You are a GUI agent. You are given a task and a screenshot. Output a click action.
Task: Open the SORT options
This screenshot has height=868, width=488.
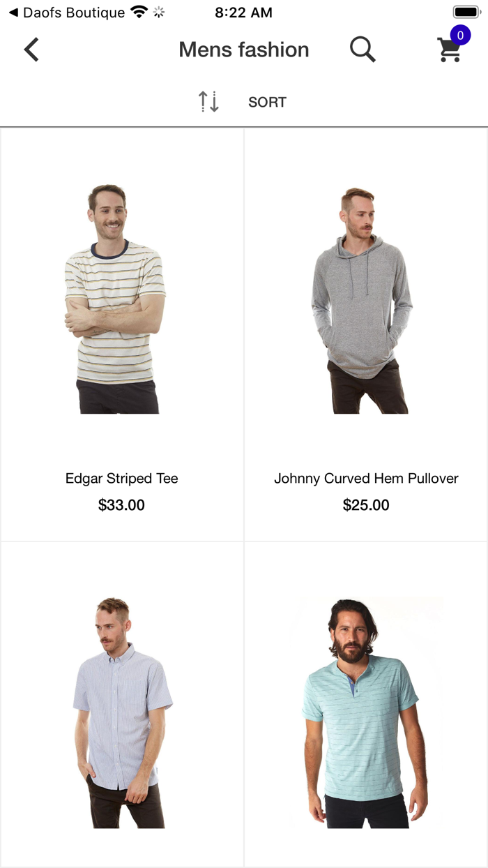tap(267, 102)
